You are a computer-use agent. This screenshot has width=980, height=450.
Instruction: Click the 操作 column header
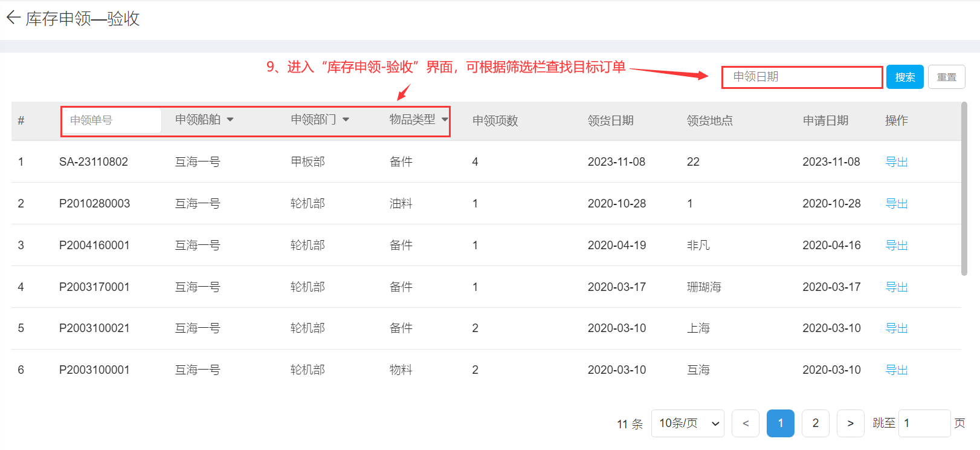[897, 120]
